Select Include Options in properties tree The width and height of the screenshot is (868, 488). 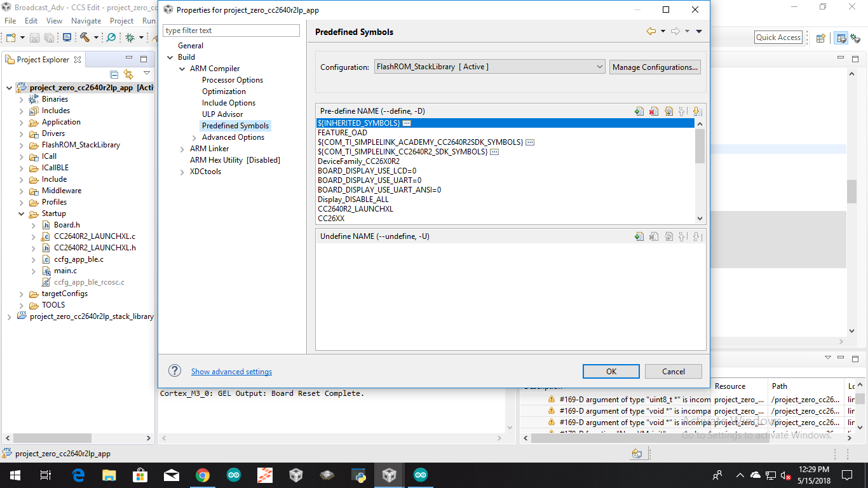pyautogui.click(x=229, y=103)
